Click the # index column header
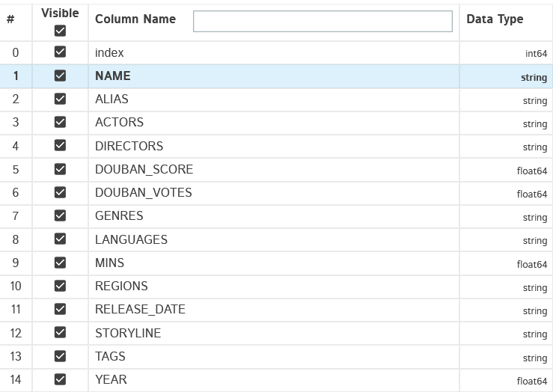 coord(10,19)
